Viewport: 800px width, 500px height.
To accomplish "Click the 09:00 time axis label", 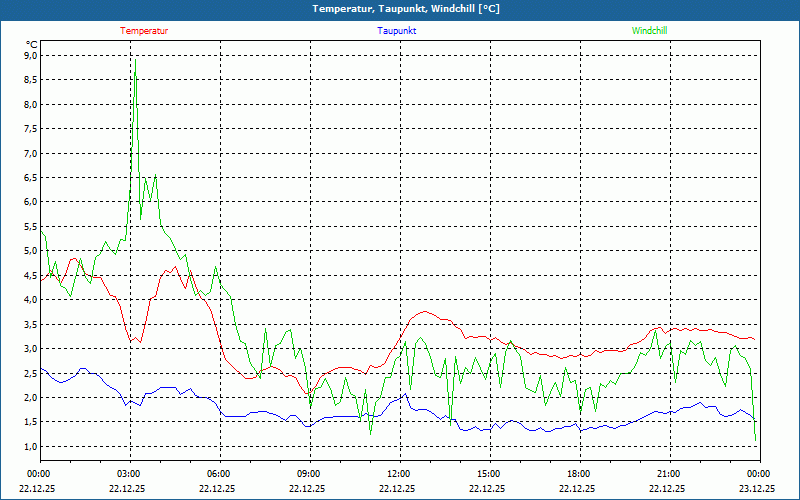I will (308, 474).
